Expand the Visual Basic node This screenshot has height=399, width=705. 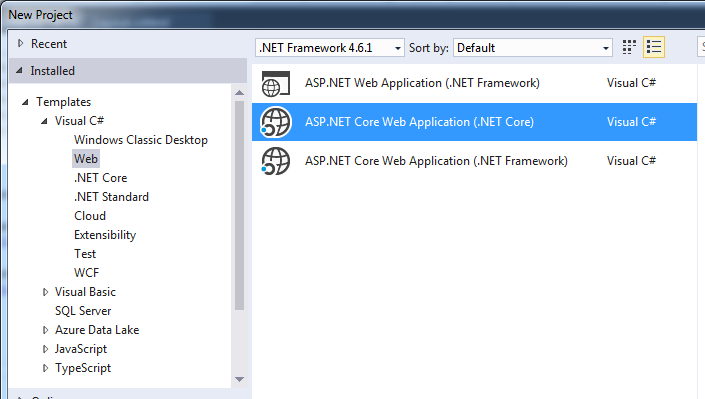(45, 292)
